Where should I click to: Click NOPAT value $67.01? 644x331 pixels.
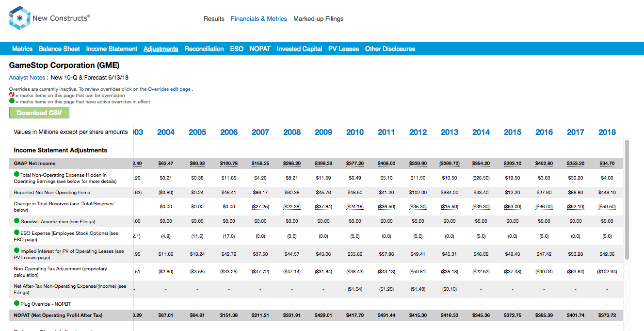[x=166, y=315]
